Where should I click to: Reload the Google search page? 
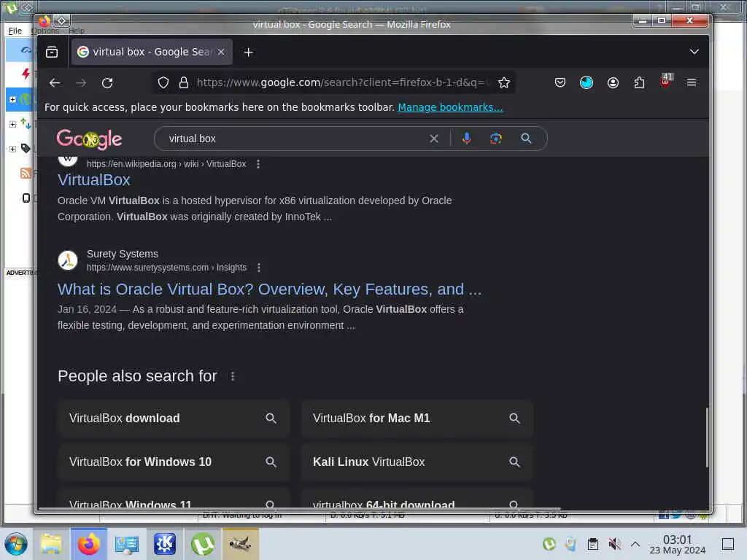coord(107,83)
